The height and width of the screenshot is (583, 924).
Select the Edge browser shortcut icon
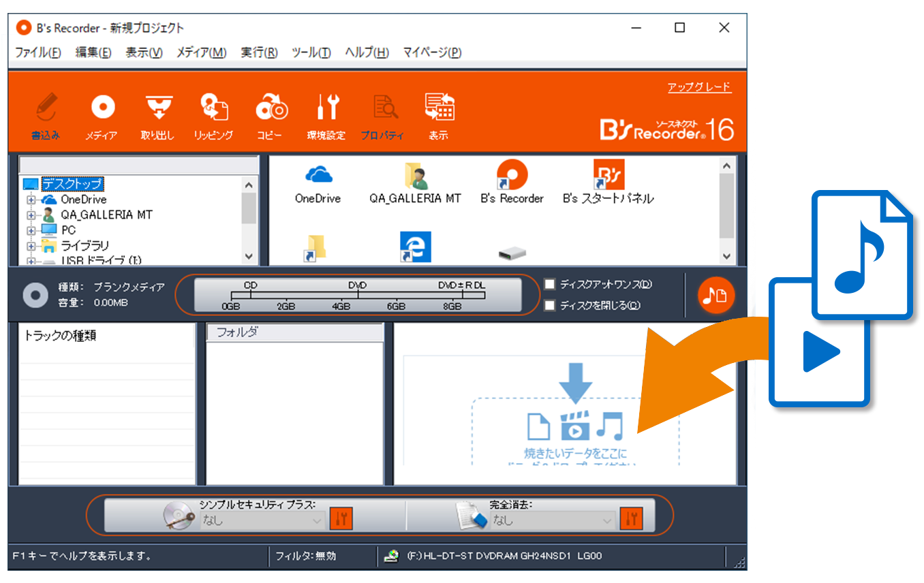point(415,247)
